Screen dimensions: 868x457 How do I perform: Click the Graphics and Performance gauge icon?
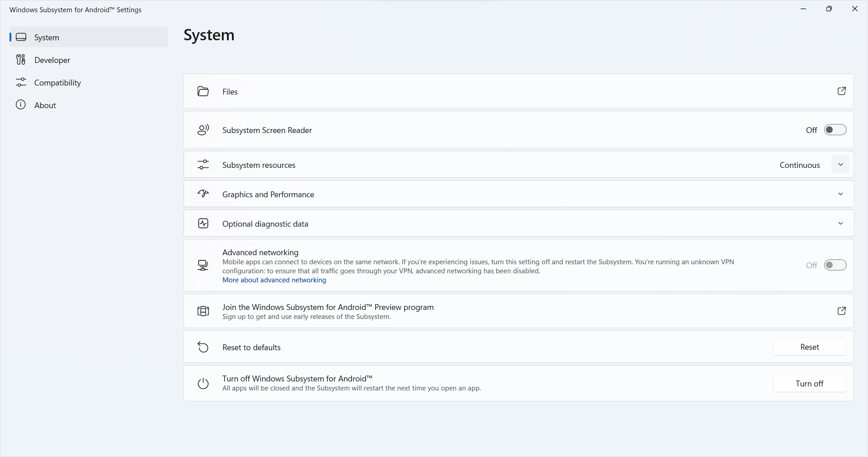(x=203, y=194)
